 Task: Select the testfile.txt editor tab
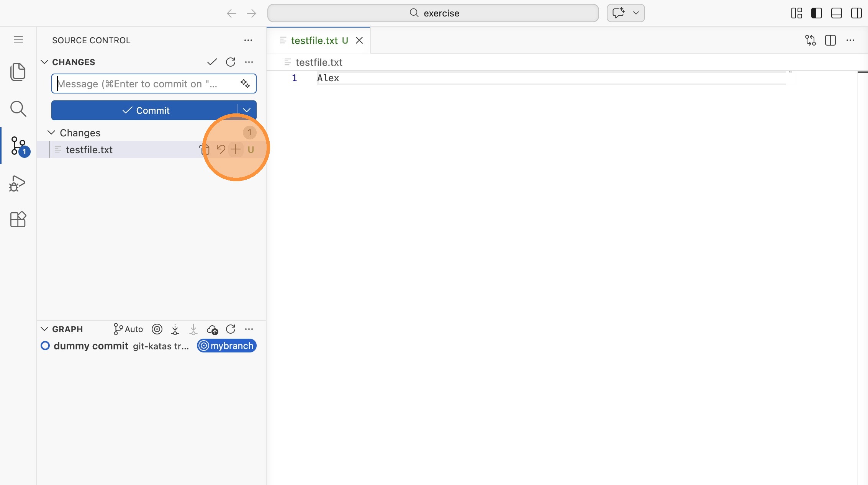pos(314,41)
